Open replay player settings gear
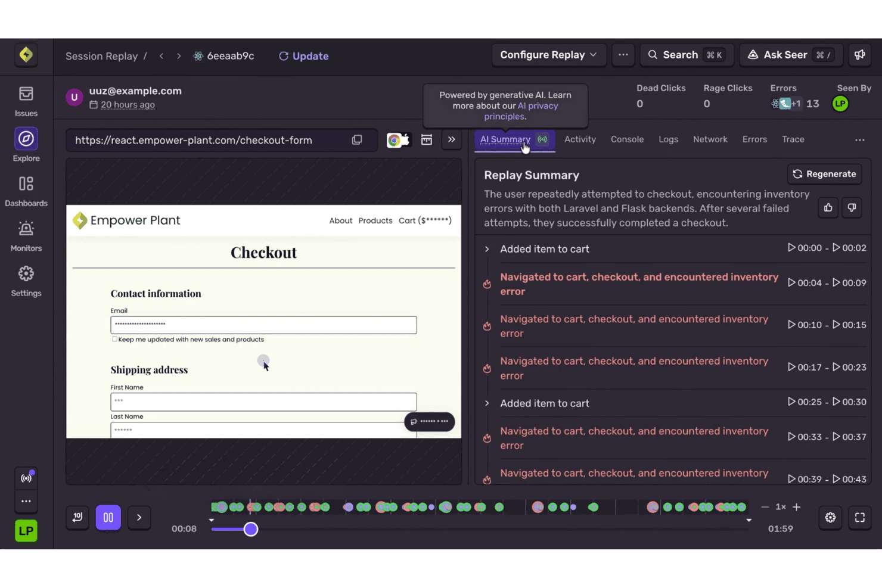 830,518
